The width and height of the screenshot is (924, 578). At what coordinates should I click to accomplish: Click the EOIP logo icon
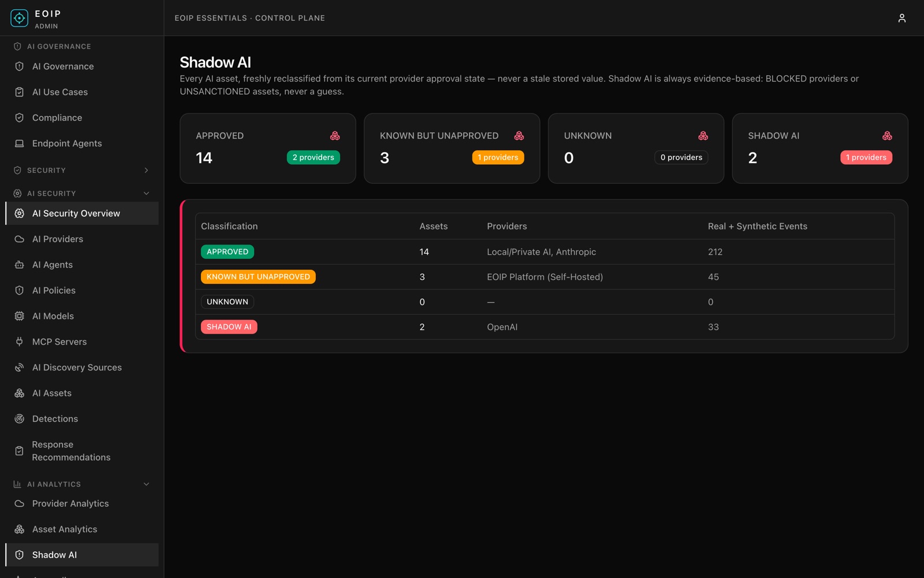(19, 18)
